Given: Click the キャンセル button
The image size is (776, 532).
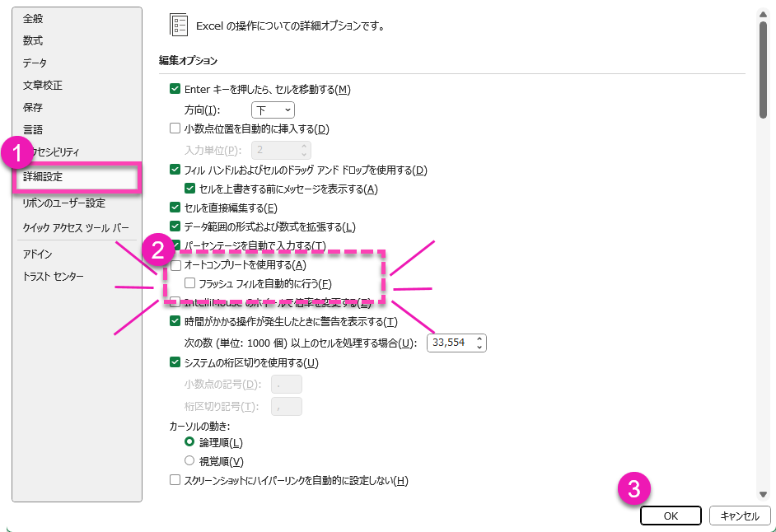Looking at the screenshot, I should (739, 516).
